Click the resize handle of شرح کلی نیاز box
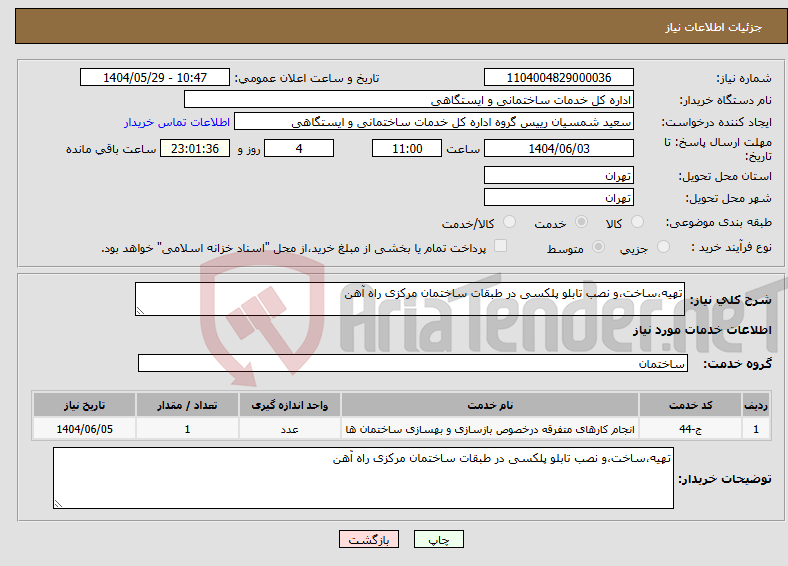This screenshot has height=566, width=788. coord(140,311)
